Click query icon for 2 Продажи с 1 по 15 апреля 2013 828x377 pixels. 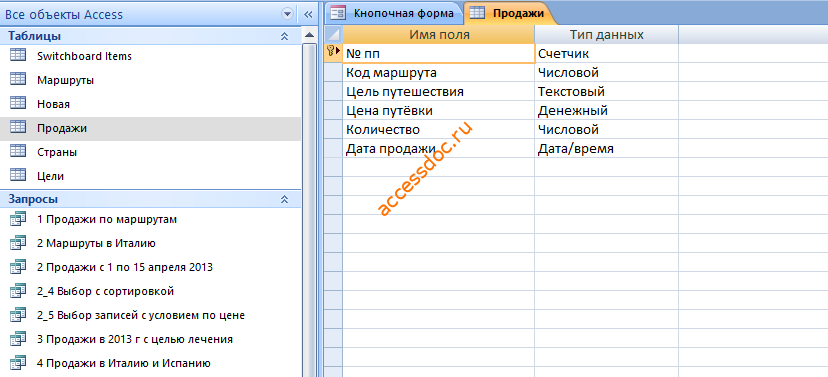coord(18,267)
